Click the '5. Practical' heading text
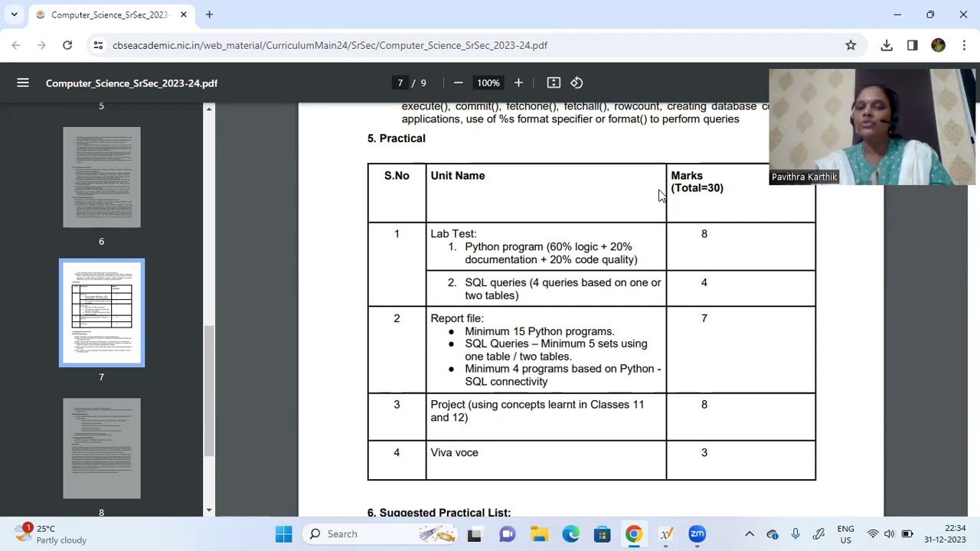This screenshot has width=980, height=551. click(x=396, y=138)
